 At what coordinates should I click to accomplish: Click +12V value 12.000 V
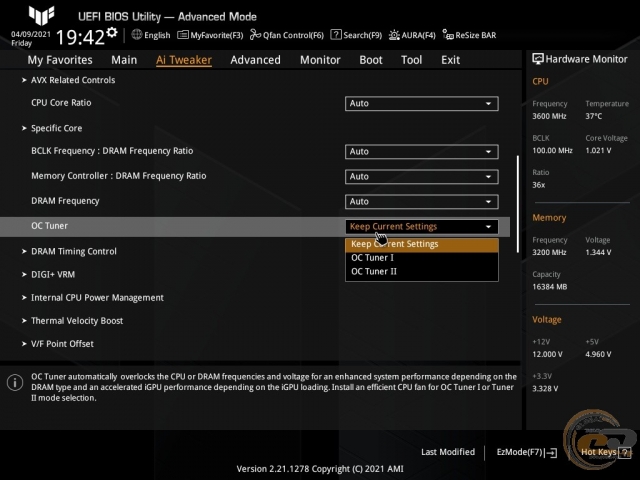coord(547,354)
